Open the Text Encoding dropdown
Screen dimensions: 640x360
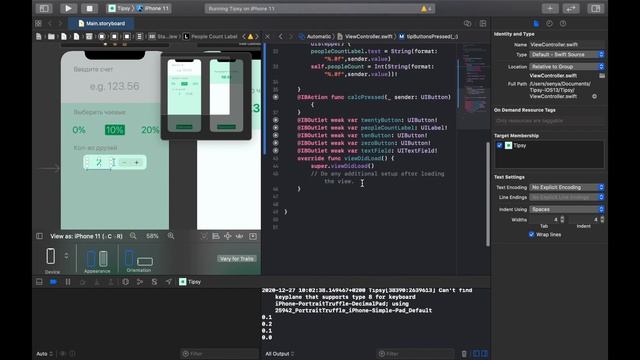[567, 187]
